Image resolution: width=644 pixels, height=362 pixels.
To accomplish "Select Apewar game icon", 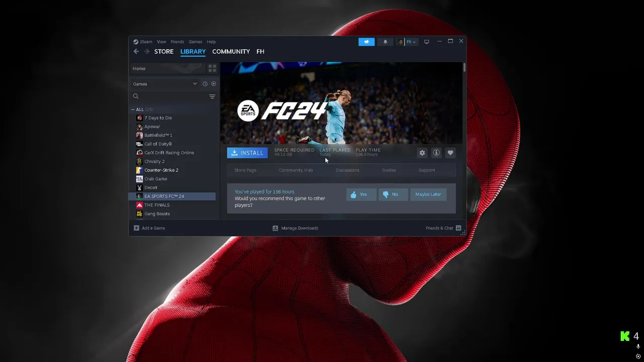I will (x=139, y=127).
